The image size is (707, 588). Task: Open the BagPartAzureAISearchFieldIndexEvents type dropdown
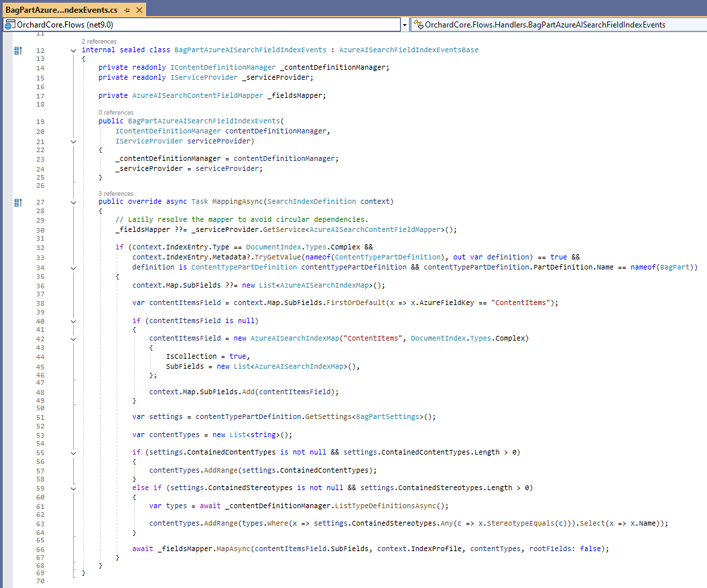tap(559, 25)
